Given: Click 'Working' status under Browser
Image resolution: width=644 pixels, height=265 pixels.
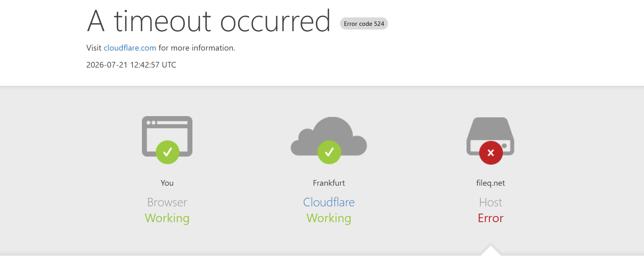Looking at the screenshot, I should pos(167,218).
